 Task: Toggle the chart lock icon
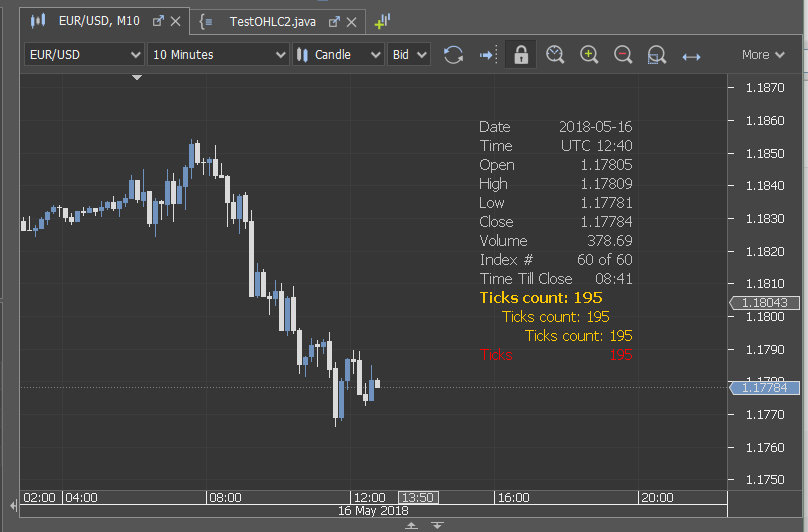click(x=520, y=55)
